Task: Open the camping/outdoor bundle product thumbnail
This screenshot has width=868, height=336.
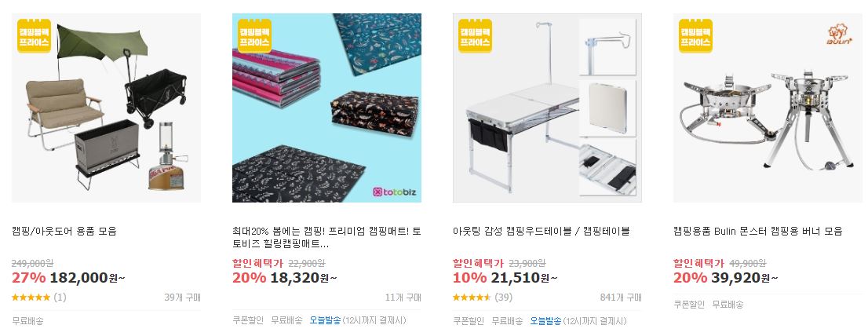Action: pyautogui.click(x=106, y=108)
